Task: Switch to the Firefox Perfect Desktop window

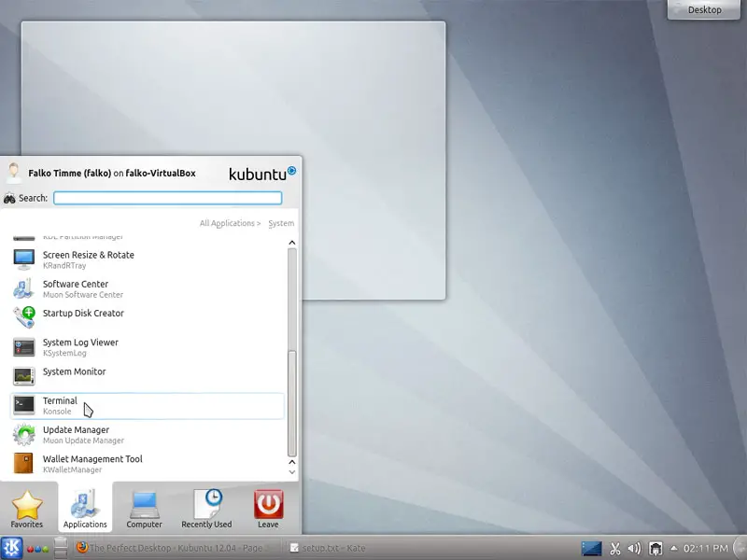Action: click(x=176, y=548)
